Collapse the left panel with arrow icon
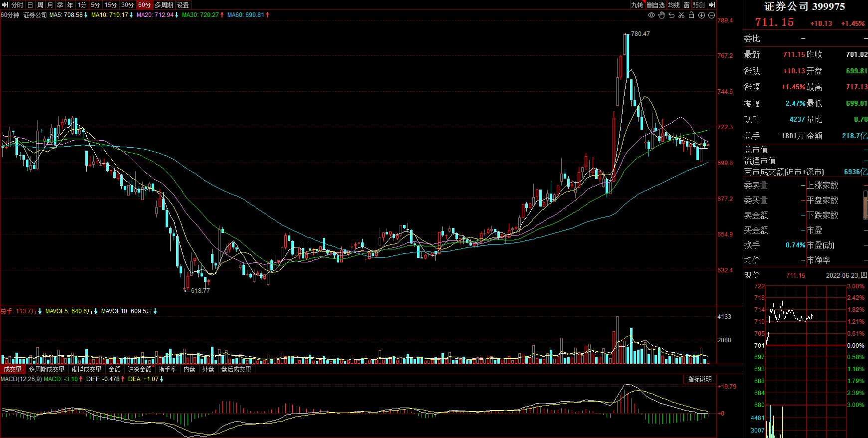The height and width of the screenshot is (438, 868). click(x=5, y=5)
